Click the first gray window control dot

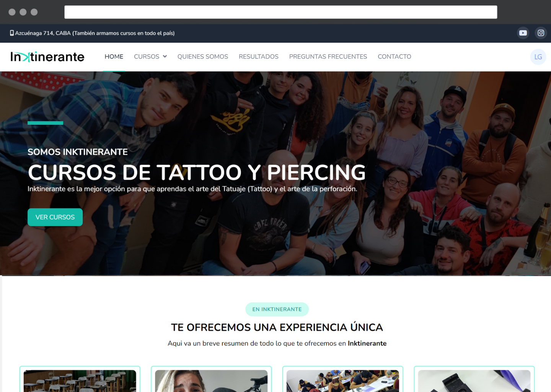12,12
